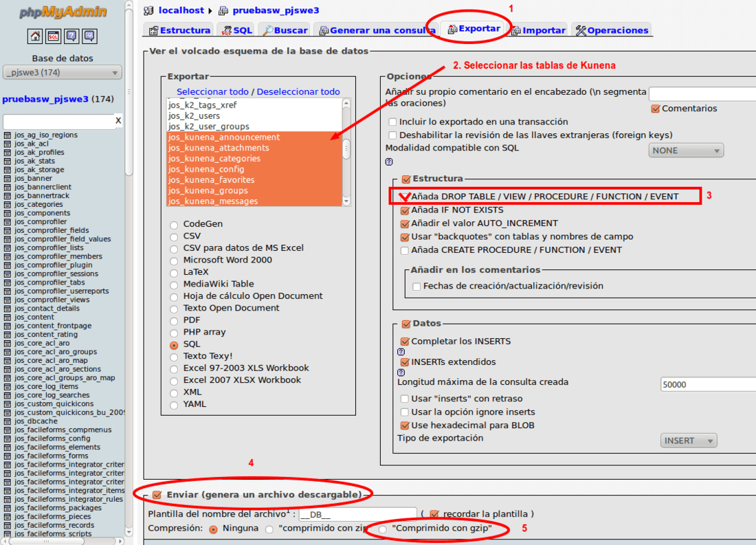Select jos_kunena_config in export list
The image size is (756, 545).
click(x=254, y=169)
